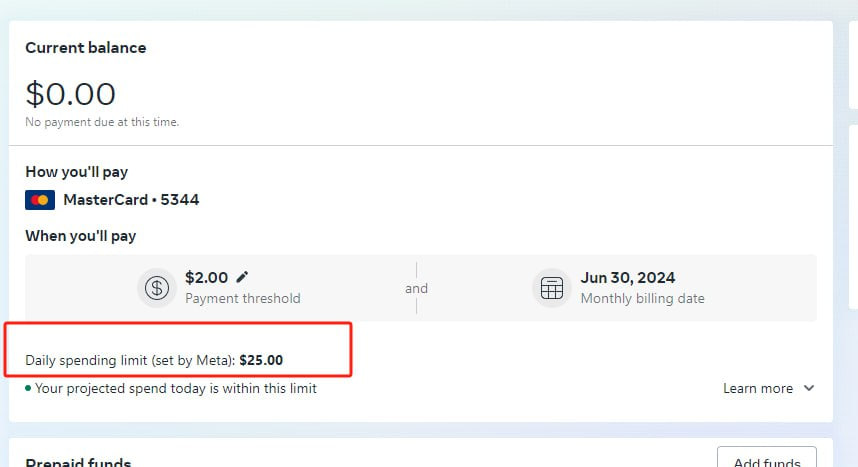This screenshot has width=858, height=467.
Task: Click the Monthly billing date label
Action: click(642, 298)
